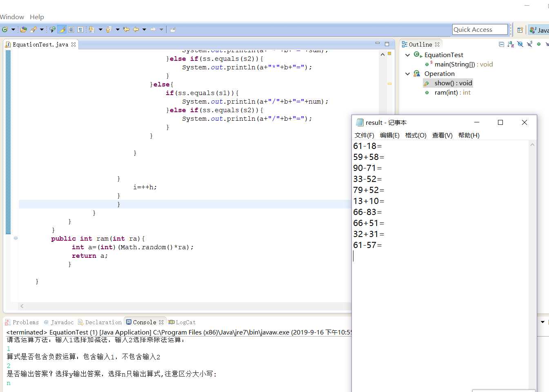The width and height of the screenshot is (549, 392).
Task: Toggle code folding marker beside ram method
Action: click(x=16, y=238)
